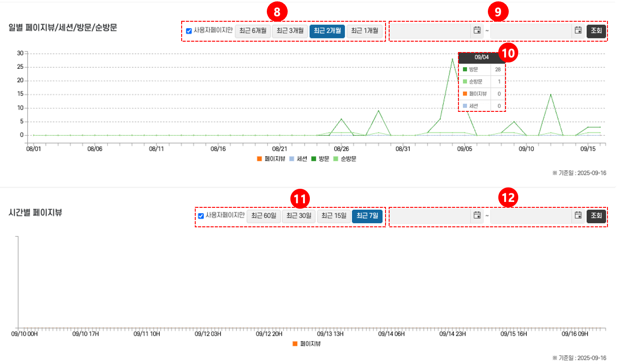
Task: Toggle 세션 series in daily chart legend
Action: click(x=298, y=159)
